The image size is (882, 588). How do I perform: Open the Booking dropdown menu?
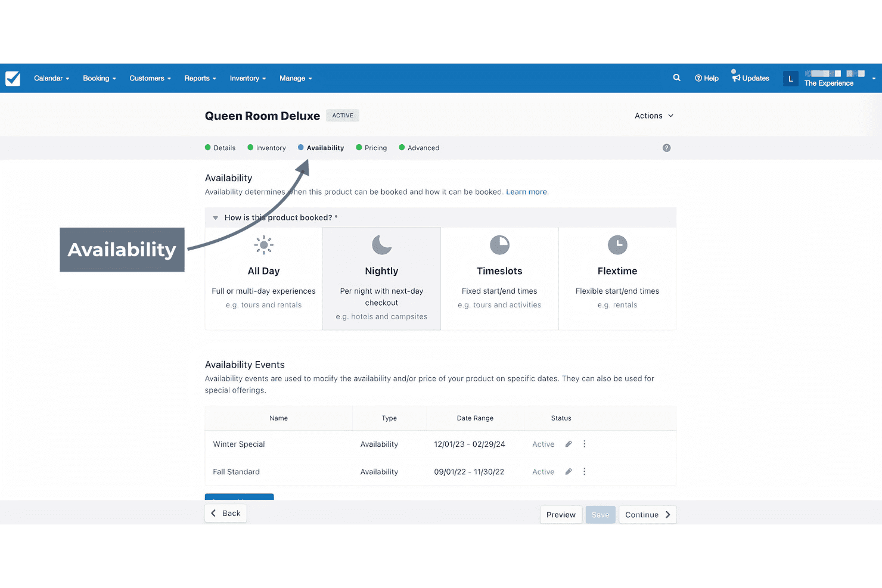coord(100,78)
